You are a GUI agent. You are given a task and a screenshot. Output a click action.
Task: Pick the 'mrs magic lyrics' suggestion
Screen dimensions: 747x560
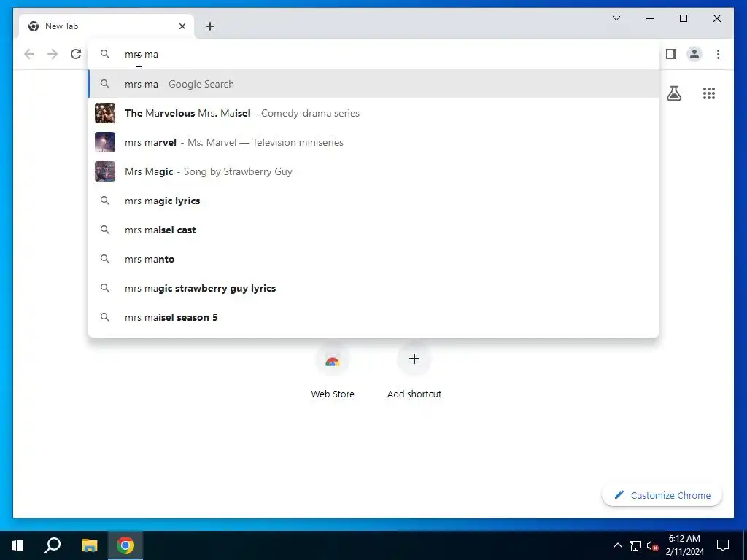373,201
